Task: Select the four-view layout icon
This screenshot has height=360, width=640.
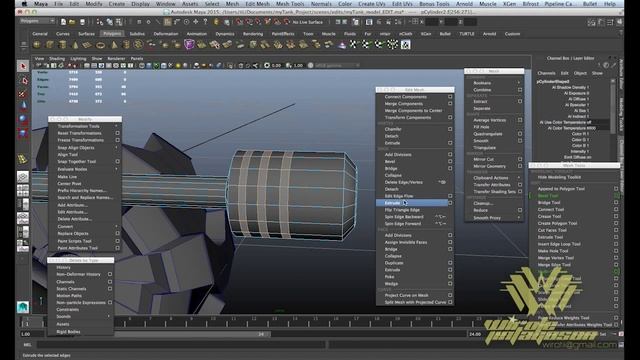Action: [x=23, y=191]
